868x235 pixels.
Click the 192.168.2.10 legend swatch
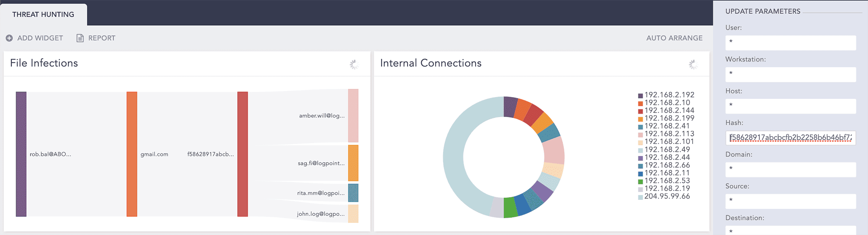(641, 104)
